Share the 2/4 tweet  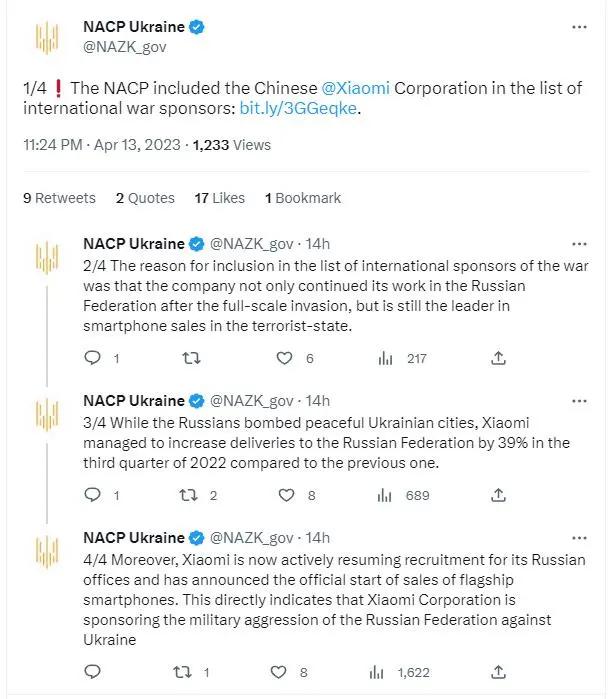click(x=499, y=358)
